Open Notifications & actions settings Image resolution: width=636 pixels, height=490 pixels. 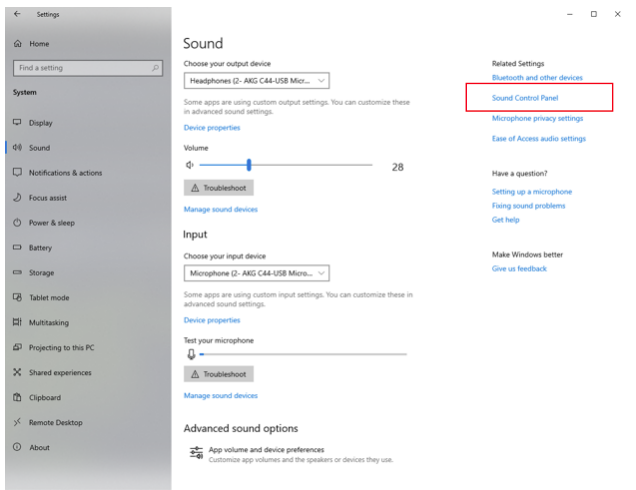tap(65, 173)
